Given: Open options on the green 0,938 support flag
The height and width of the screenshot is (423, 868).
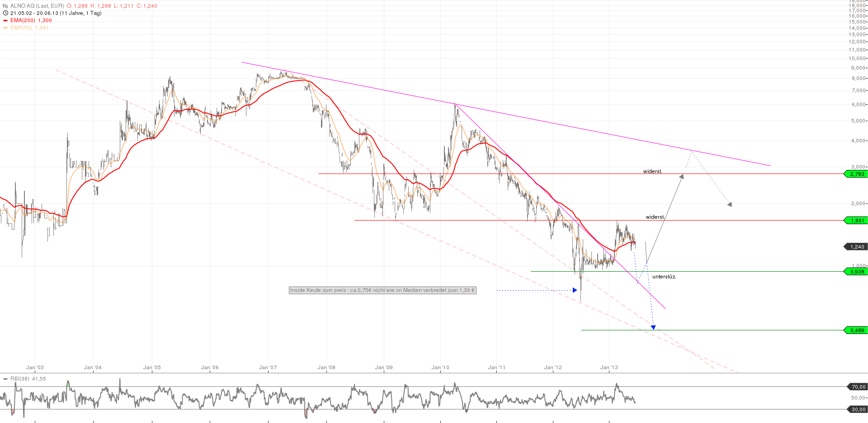Looking at the screenshot, I should tap(856, 271).
